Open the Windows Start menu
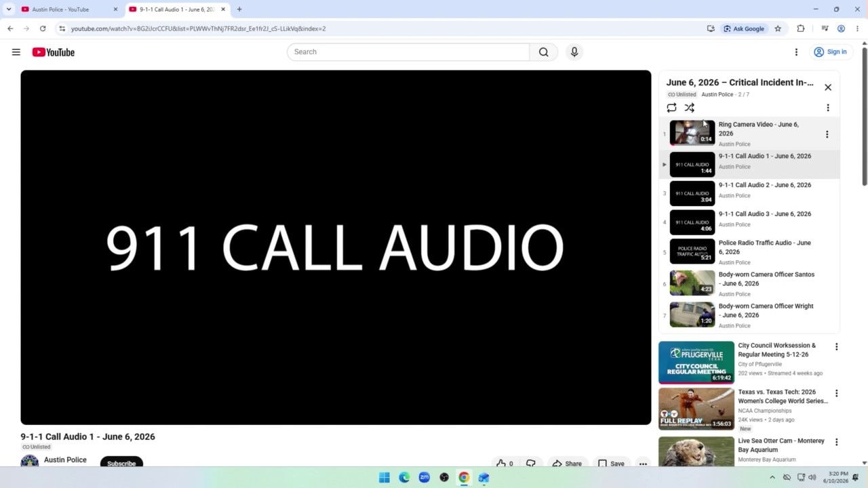Screen dimensions: 868x488 (x=384, y=477)
